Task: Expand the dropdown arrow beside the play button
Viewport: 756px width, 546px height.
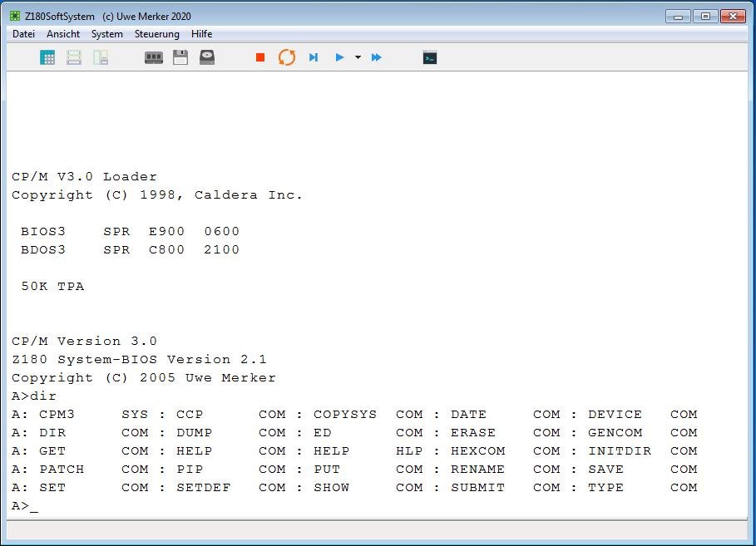Action: point(358,58)
